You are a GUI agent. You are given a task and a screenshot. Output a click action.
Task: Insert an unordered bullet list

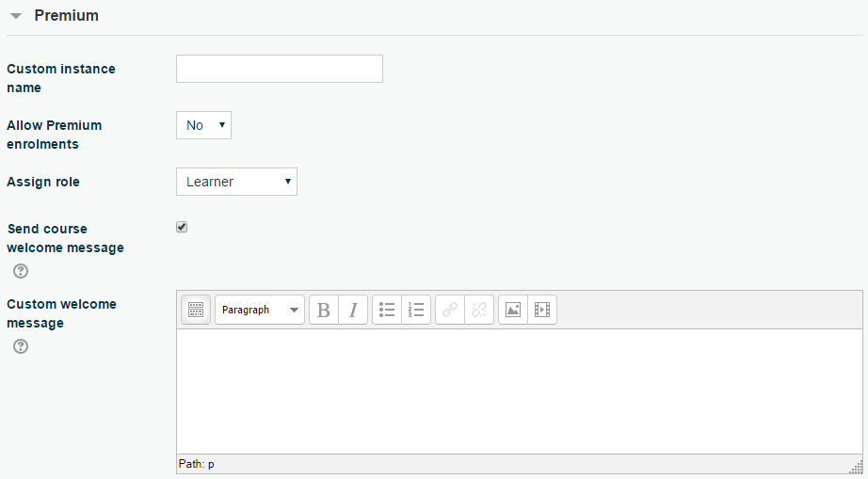click(x=387, y=311)
